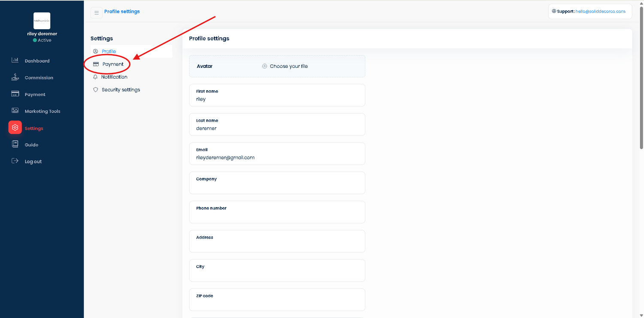This screenshot has width=644, height=318.
Task: Open the hello@soliddecorco.com support email link
Action: click(x=601, y=11)
